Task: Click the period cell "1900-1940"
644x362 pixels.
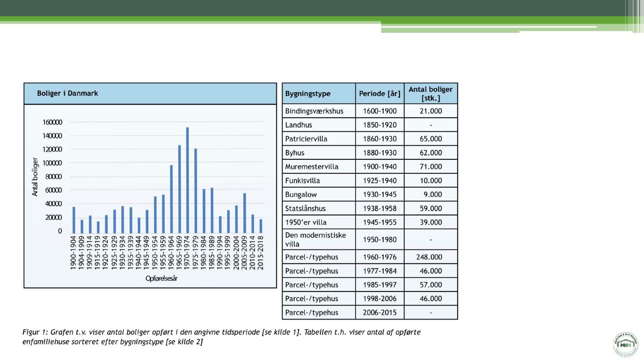Action: 380,167
